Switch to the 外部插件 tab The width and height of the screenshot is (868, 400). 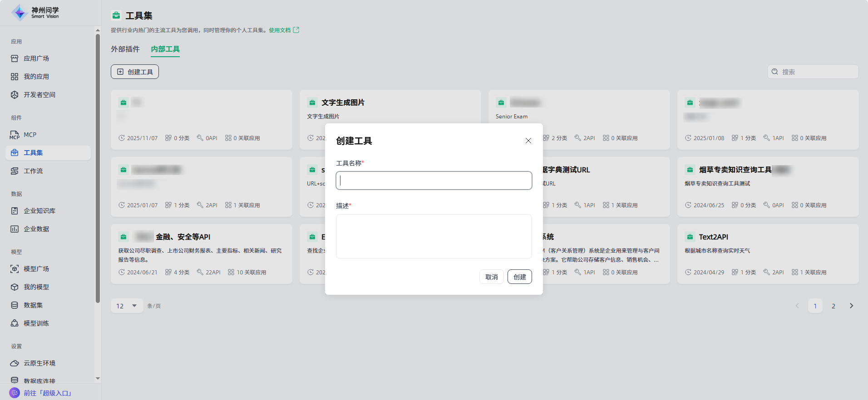(x=125, y=49)
